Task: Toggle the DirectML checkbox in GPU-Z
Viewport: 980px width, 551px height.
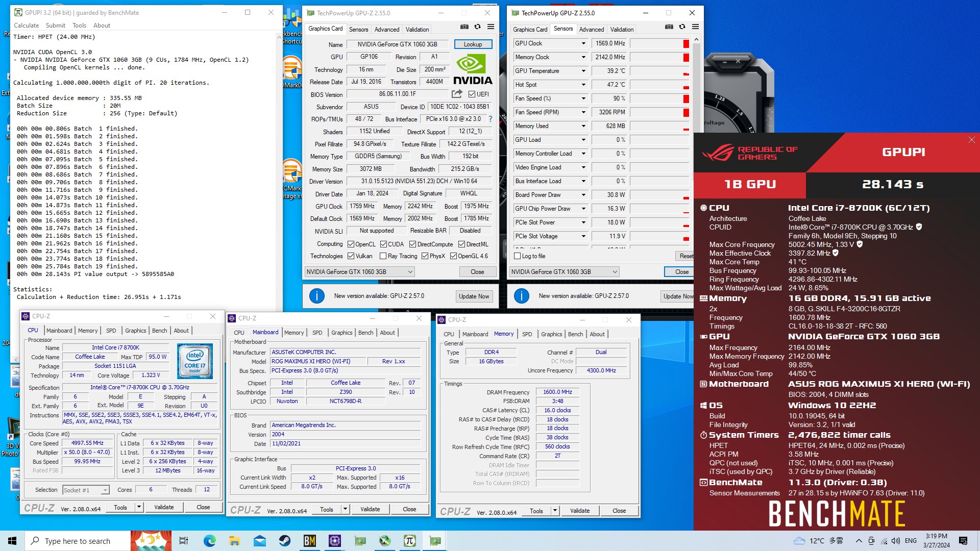Action: click(461, 244)
